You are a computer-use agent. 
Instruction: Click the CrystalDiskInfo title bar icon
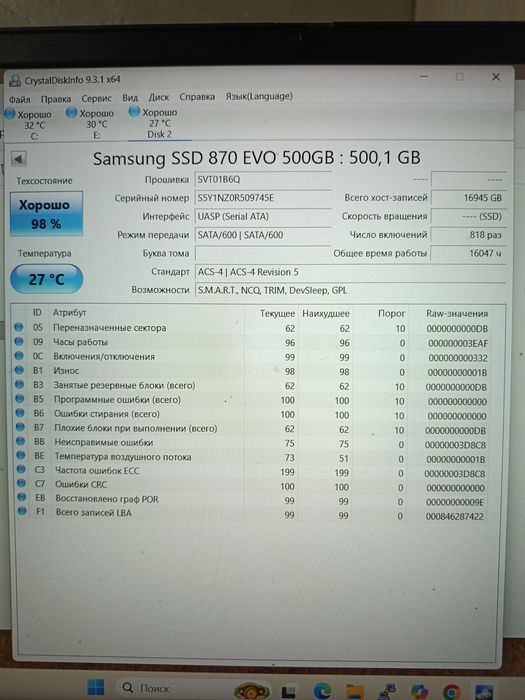pyautogui.click(x=15, y=80)
